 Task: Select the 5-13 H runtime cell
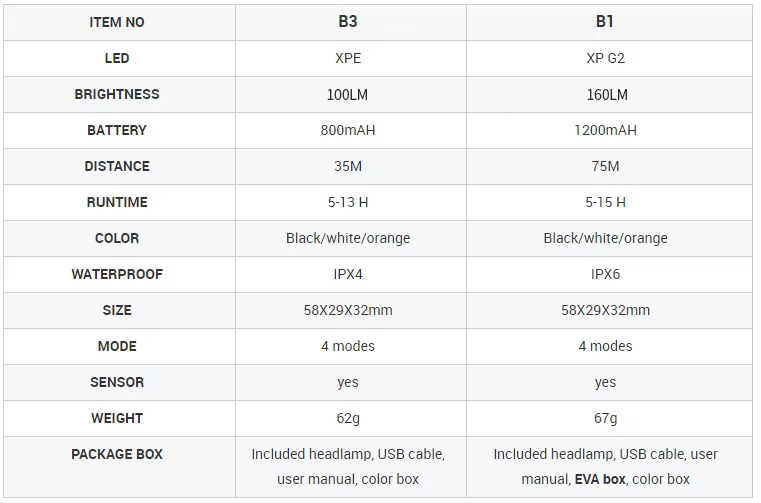pyautogui.click(x=348, y=202)
